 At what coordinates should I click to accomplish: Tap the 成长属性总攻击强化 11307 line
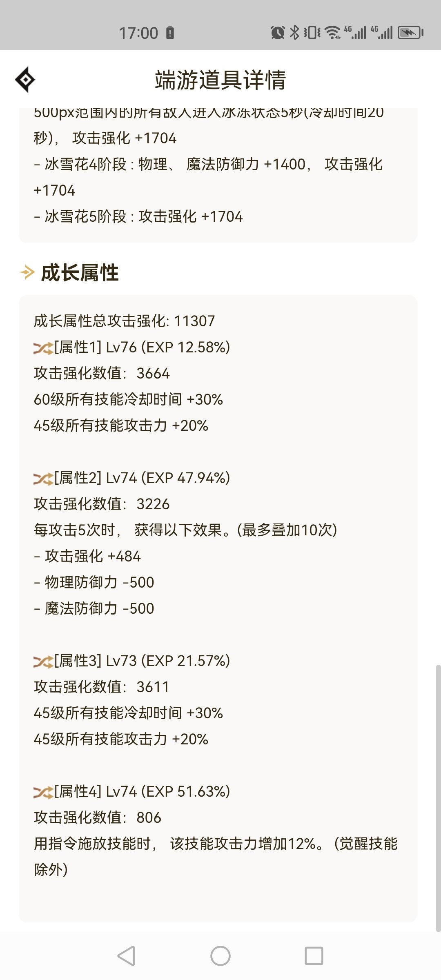(124, 321)
